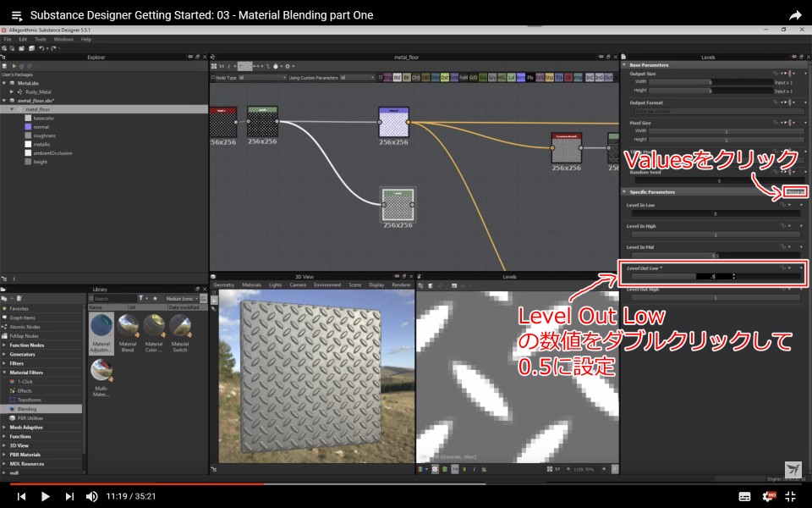
Task: Select the Normal node in the graph
Action: click(x=393, y=122)
